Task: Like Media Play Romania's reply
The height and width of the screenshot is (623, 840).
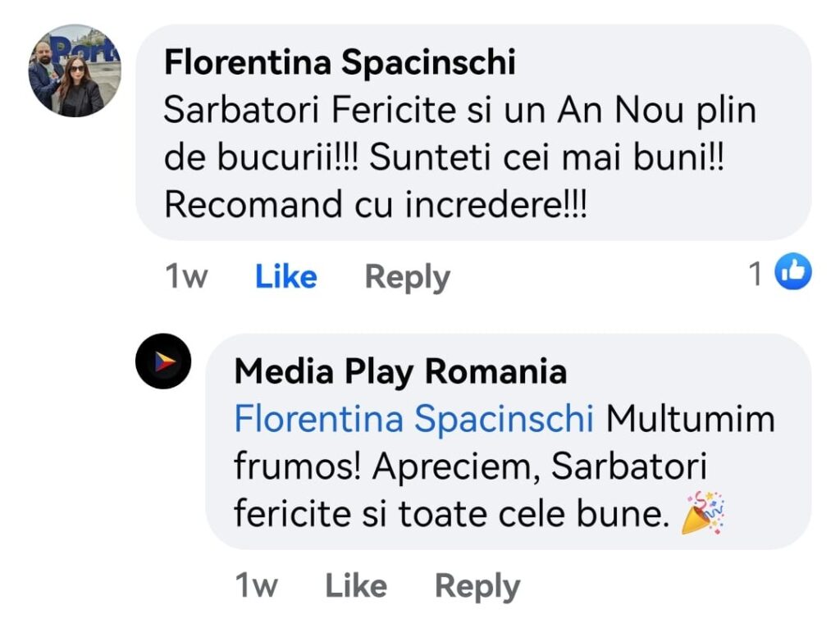Action: [355, 585]
